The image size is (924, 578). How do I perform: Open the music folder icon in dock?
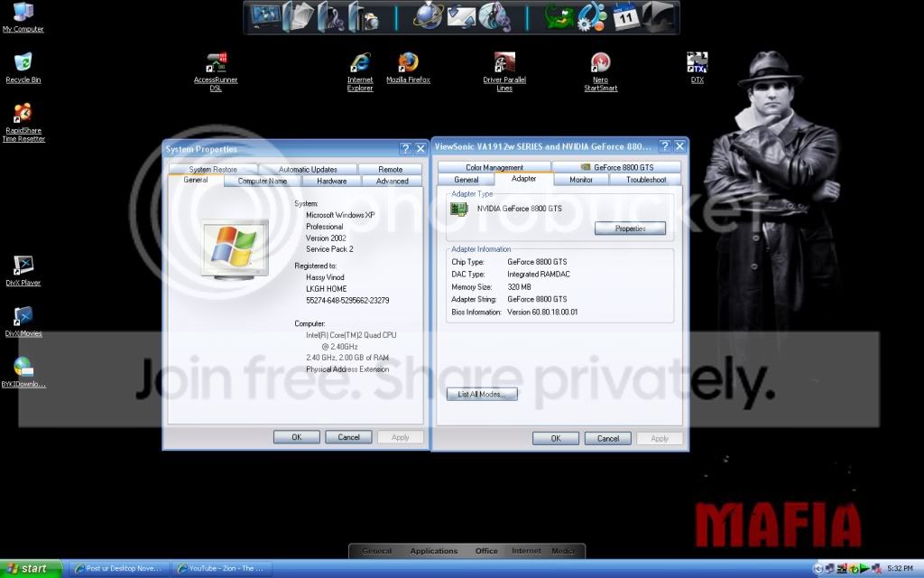(x=331, y=16)
